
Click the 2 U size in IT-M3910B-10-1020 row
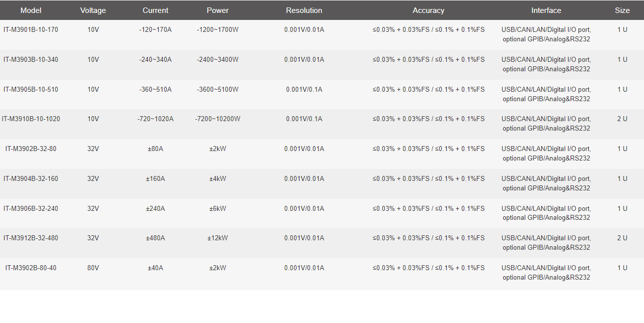tap(622, 119)
